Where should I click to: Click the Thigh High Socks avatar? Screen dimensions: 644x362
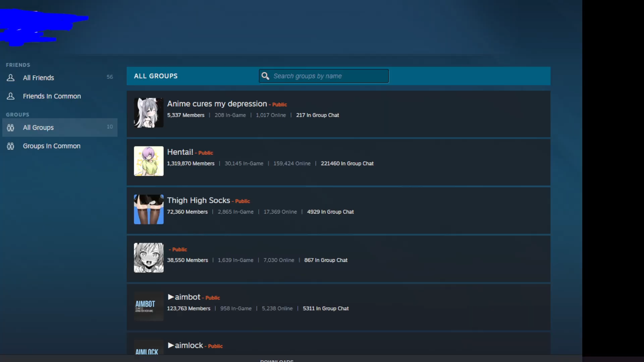pos(149,209)
